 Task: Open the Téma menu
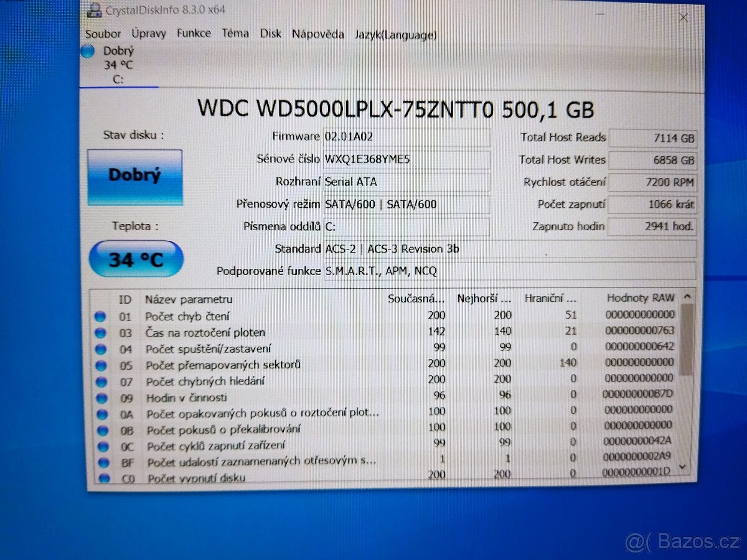[x=235, y=33]
